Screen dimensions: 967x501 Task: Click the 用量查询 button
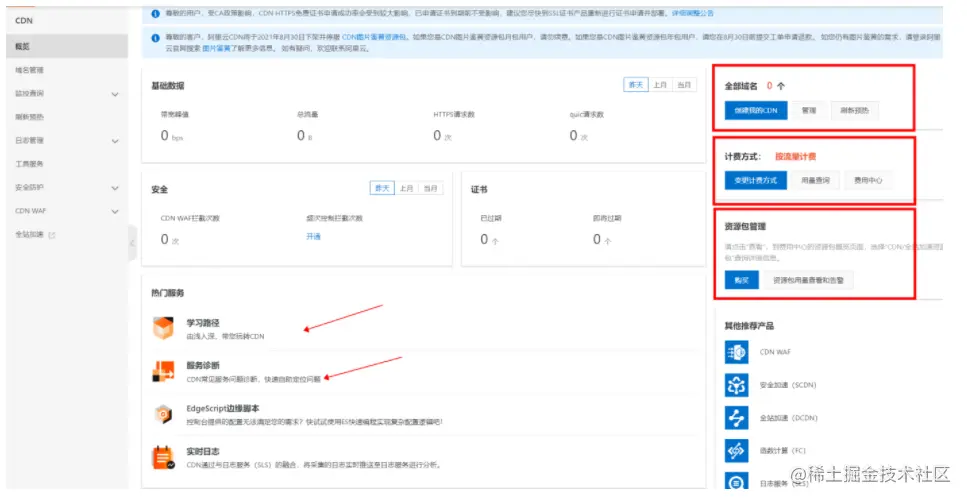click(x=815, y=180)
